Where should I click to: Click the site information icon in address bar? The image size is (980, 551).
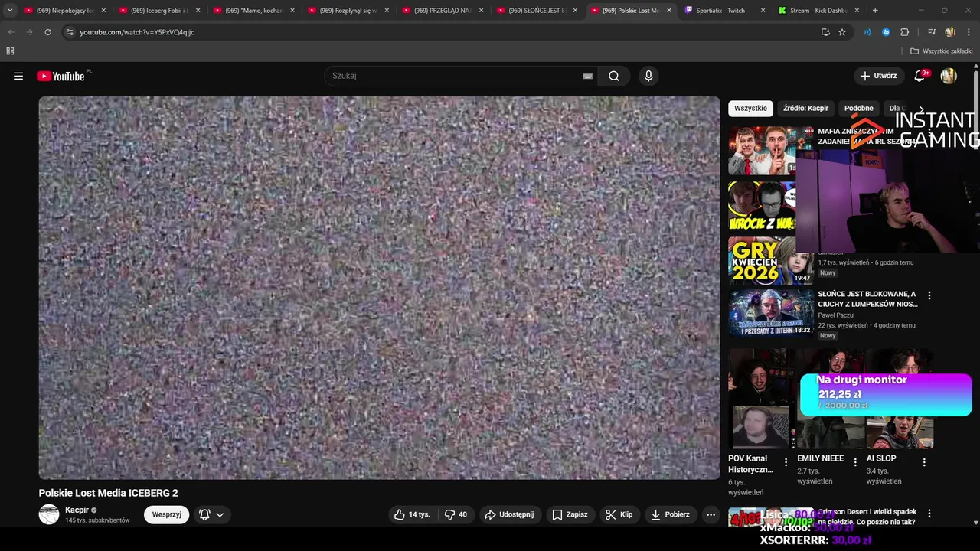point(70,32)
